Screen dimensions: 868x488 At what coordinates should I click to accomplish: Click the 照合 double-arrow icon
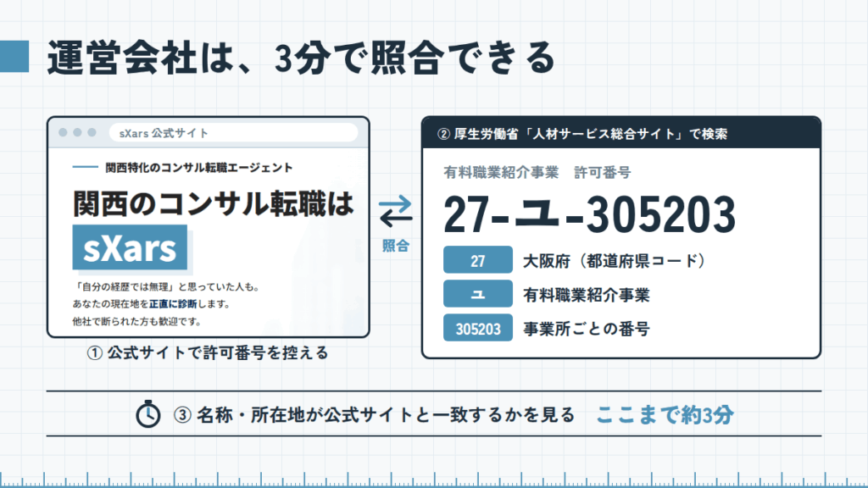pos(396,211)
